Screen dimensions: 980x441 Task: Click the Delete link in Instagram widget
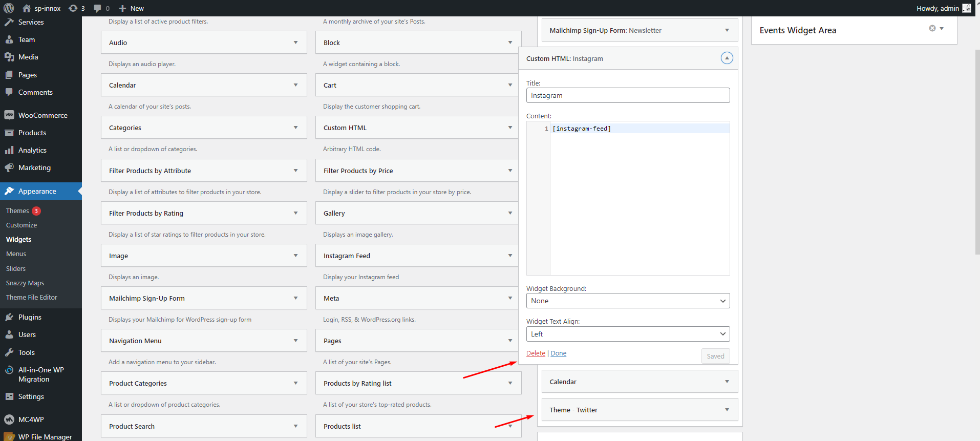[536, 353]
